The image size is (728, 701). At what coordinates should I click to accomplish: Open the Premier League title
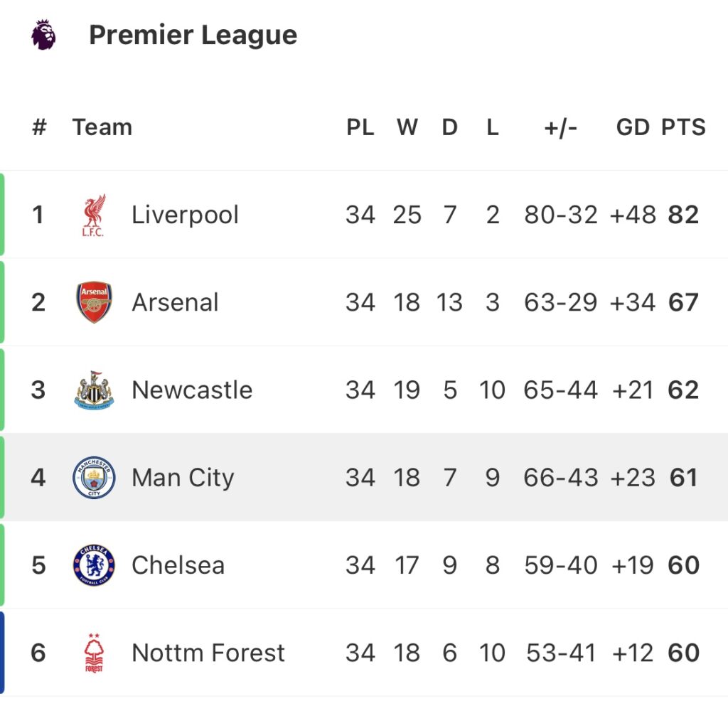coord(193,36)
